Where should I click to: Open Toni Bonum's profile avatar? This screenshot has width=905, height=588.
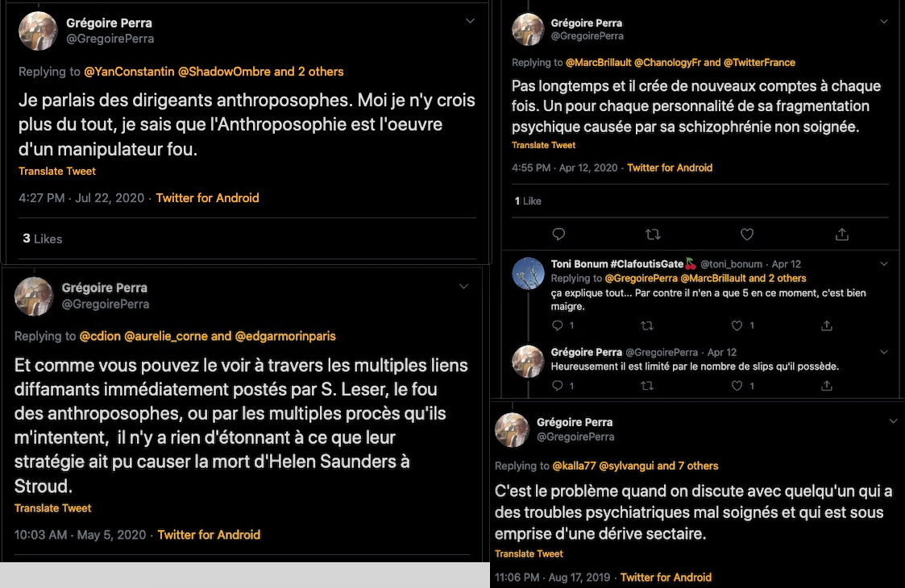tap(529, 273)
